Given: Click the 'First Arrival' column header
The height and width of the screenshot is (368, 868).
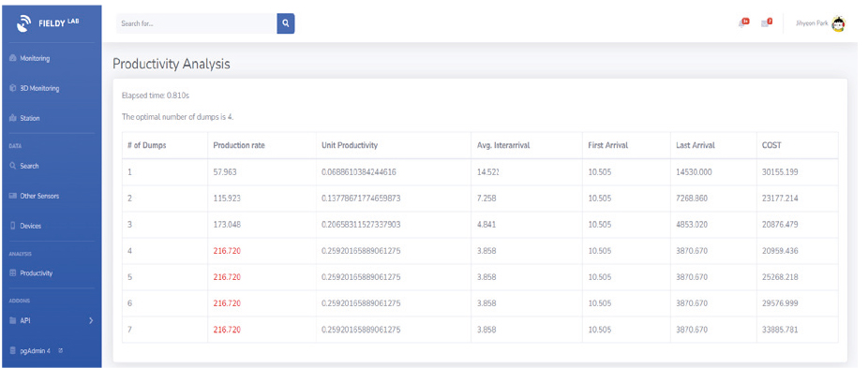Looking at the screenshot, I should 607,145.
